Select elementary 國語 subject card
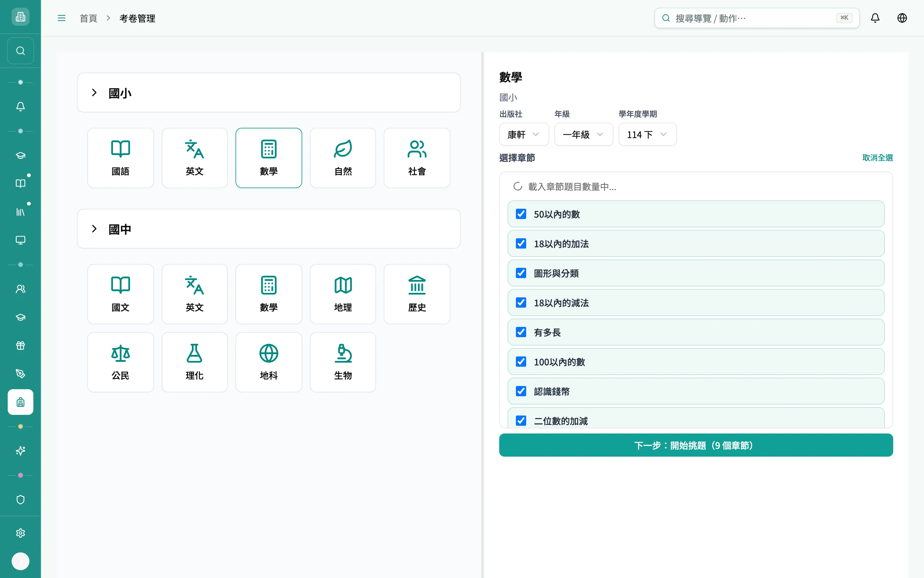 [x=121, y=158]
